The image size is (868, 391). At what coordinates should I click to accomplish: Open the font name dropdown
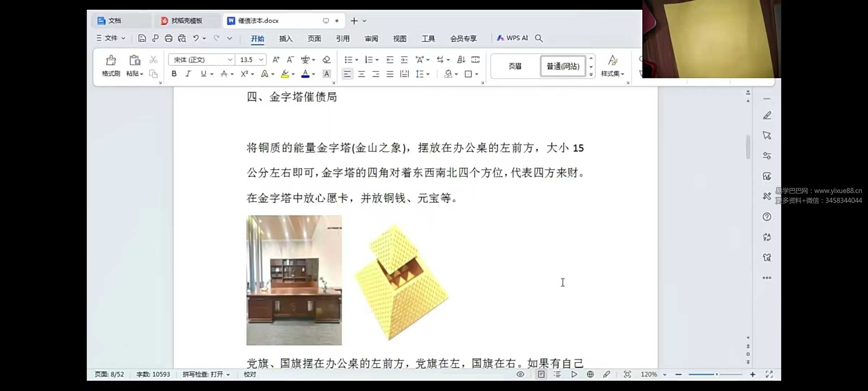point(230,60)
